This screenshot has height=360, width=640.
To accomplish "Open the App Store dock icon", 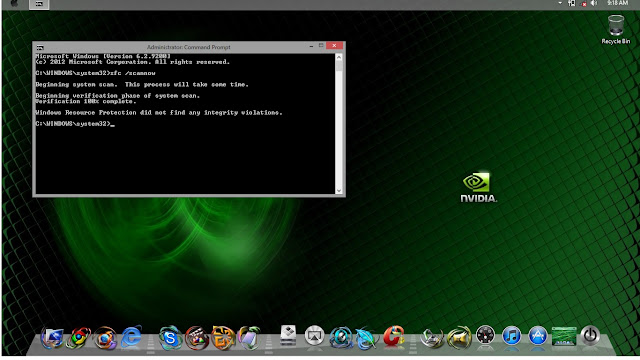I will coord(538,336).
